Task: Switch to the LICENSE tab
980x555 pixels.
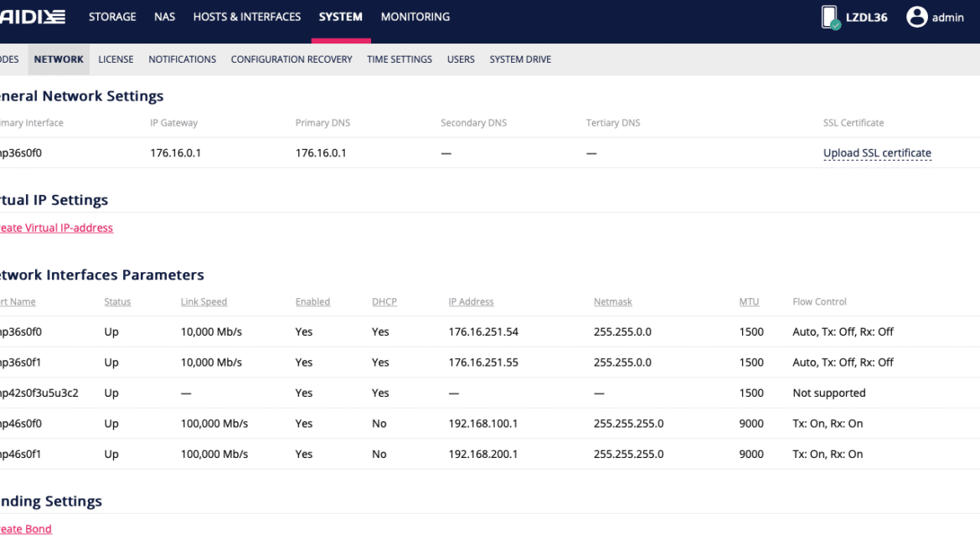Action: tap(116, 59)
